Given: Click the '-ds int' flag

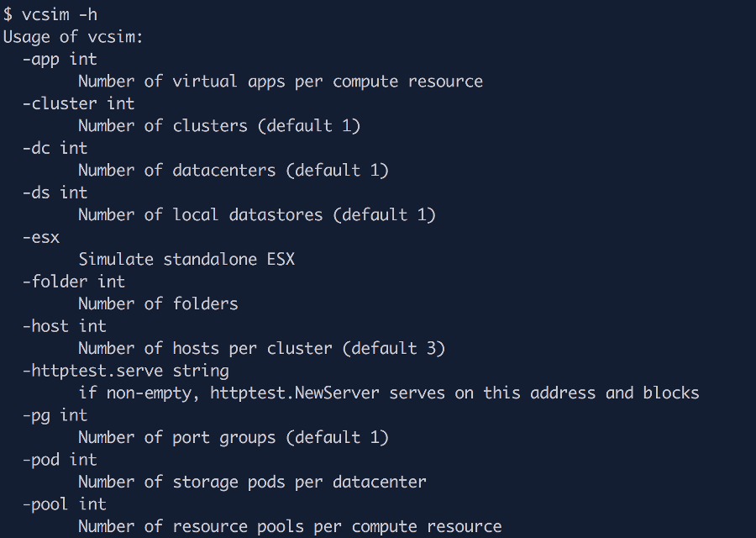Looking at the screenshot, I should click(x=55, y=193).
